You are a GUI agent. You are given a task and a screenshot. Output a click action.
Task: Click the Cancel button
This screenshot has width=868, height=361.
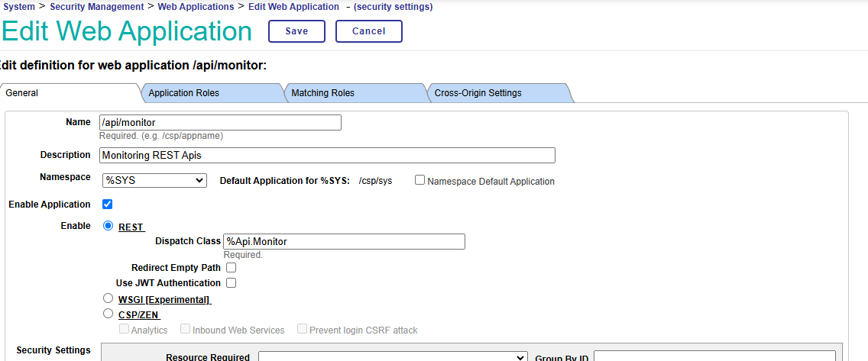[x=368, y=31]
